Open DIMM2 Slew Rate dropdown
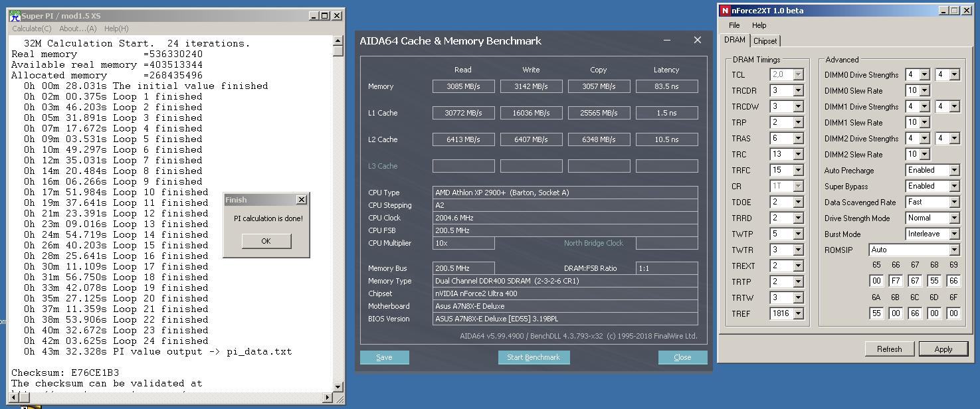This screenshot has width=980, height=409. tap(923, 154)
